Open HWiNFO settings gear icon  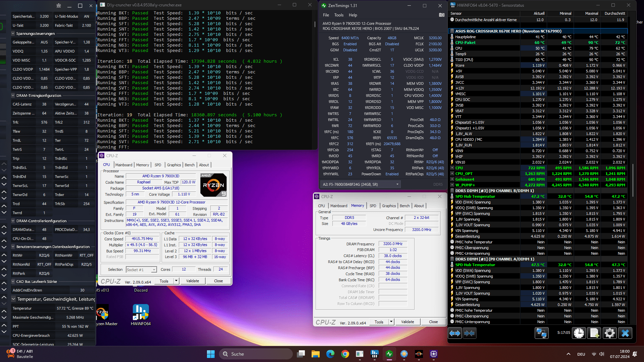(x=609, y=333)
